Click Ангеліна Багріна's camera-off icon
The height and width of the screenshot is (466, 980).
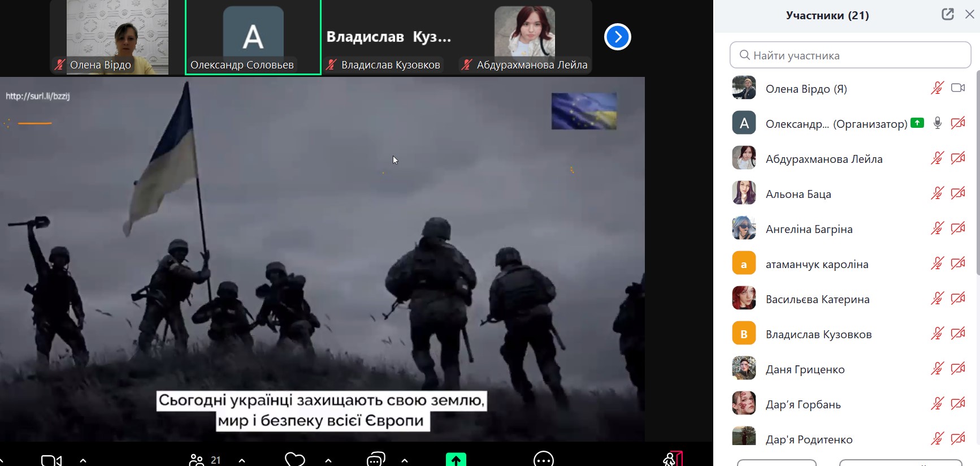point(958,228)
